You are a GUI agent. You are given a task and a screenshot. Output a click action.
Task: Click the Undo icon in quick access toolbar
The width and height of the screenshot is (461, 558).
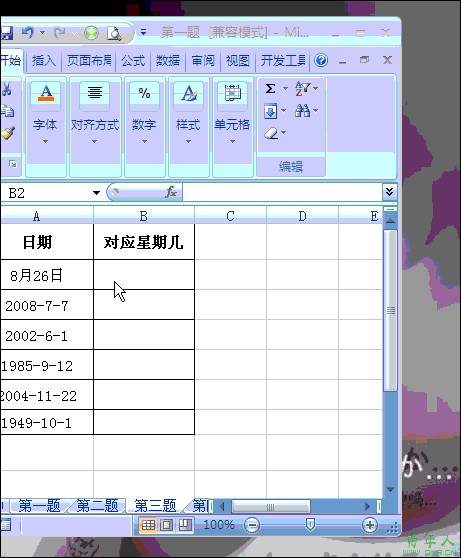tap(28, 33)
